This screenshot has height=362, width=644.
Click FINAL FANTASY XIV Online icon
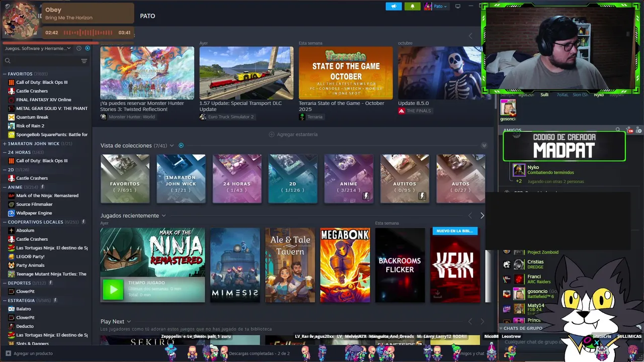point(11,100)
